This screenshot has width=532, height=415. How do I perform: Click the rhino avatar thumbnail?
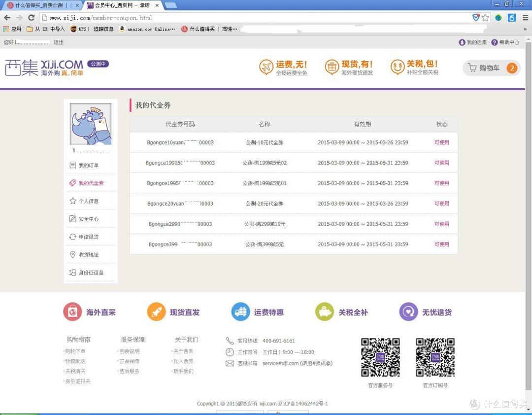click(91, 124)
